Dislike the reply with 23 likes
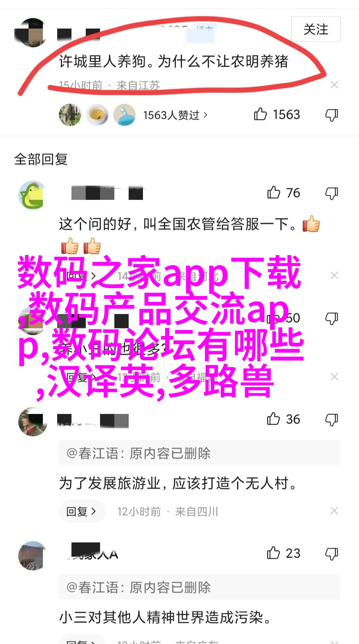The width and height of the screenshot is (359, 644). [x=331, y=554]
